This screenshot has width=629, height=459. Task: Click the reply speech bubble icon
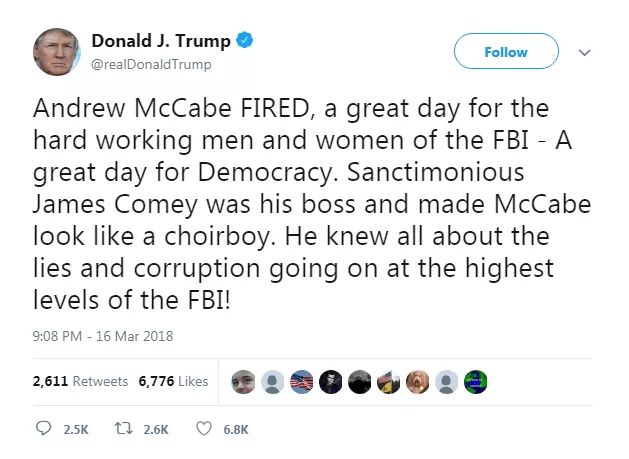point(42,429)
